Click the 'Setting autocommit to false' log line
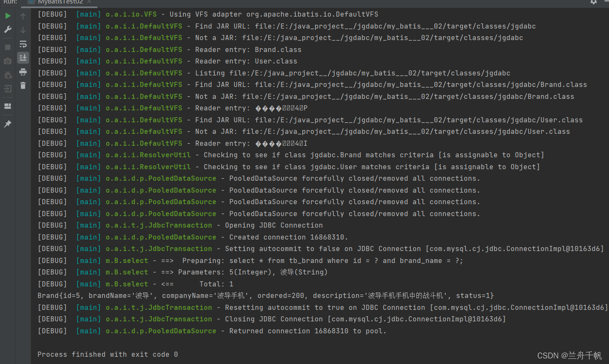The image size is (609, 364). click(321, 249)
